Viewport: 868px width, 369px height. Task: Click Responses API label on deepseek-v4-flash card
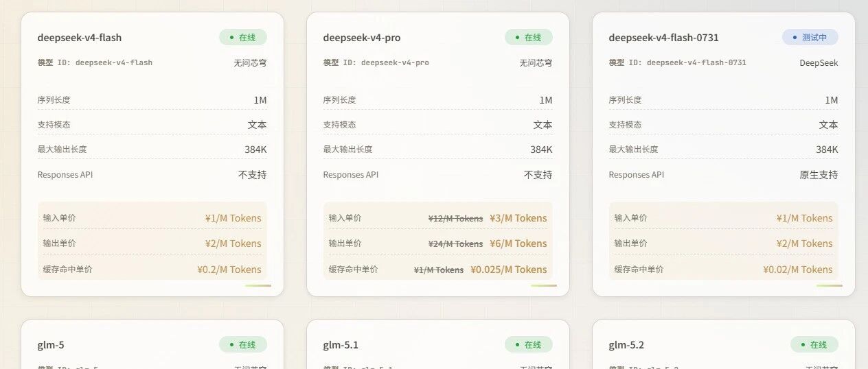[x=65, y=175]
